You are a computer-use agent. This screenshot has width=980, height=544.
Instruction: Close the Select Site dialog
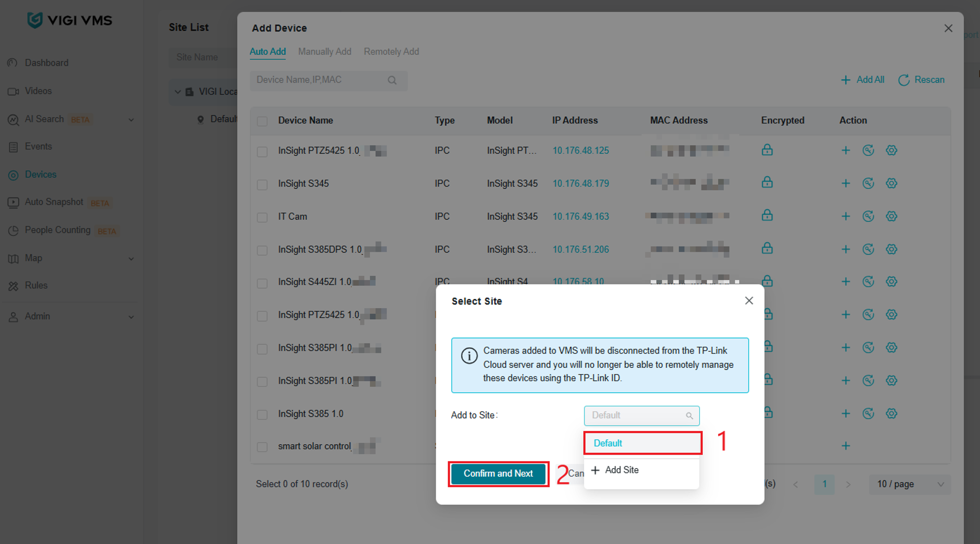tap(749, 301)
